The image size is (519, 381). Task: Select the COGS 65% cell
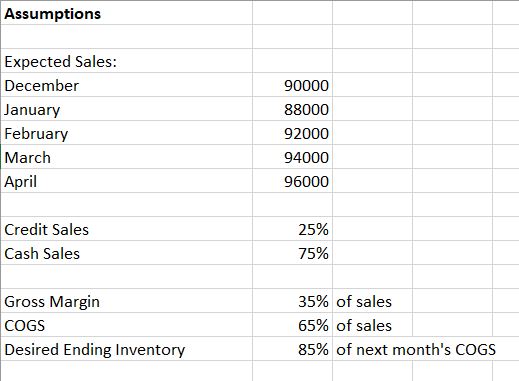pos(292,325)
